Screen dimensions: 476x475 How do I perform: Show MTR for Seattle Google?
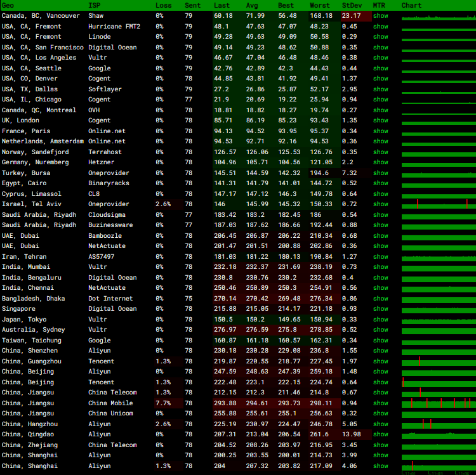381,68
